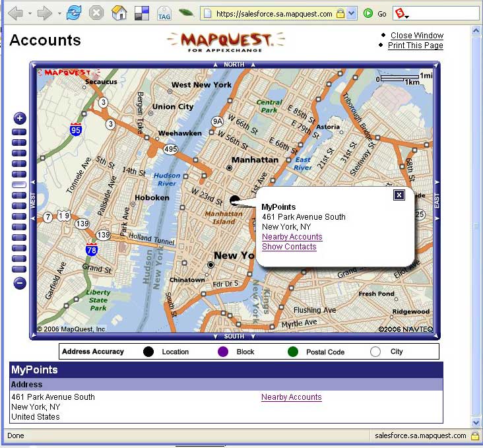This screenshot has width=483, height=448.
Task: Click the 'Done' status bar text
Action: [16, 435]
